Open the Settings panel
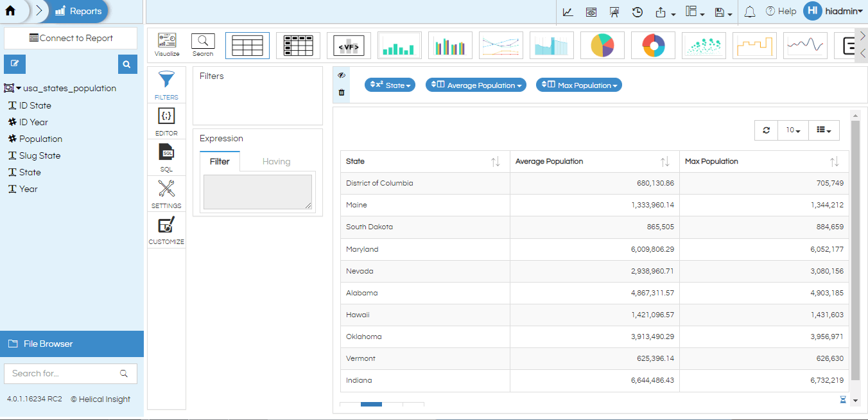This screenshot has height=420, width=868. coord(166,193)
